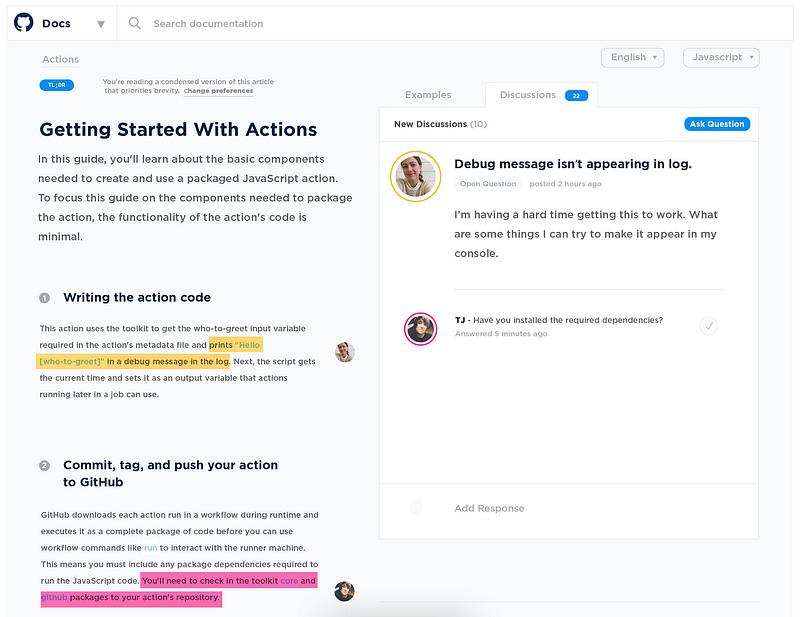
Task: Open the English language dropdown
Action: pos(633,57)
